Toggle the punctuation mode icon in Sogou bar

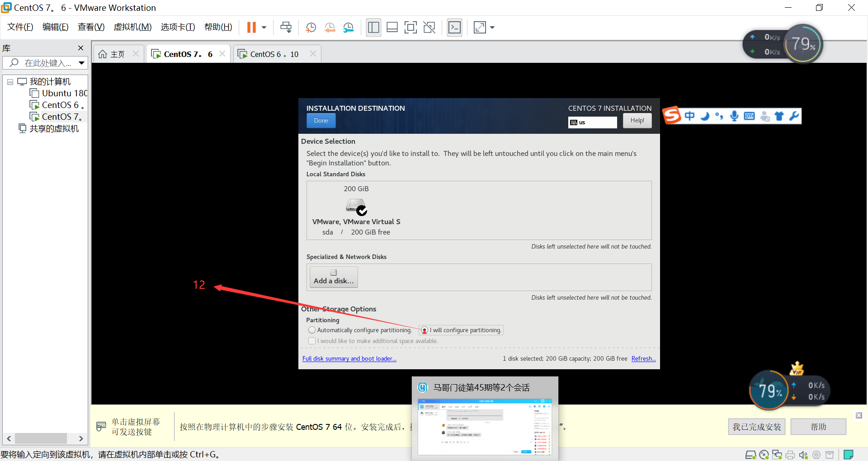pos(719,116)
